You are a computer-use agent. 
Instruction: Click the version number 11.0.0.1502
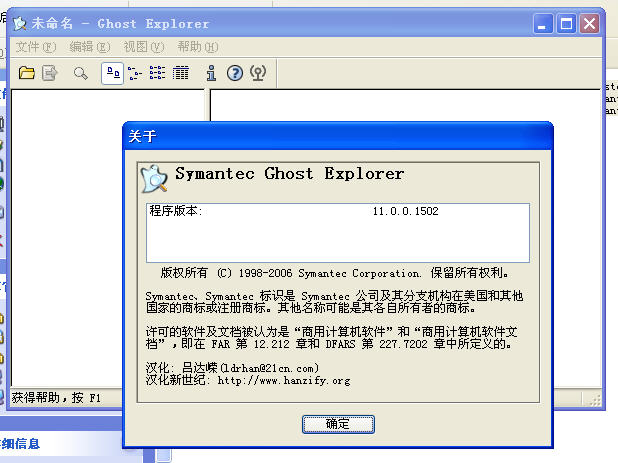406,211
